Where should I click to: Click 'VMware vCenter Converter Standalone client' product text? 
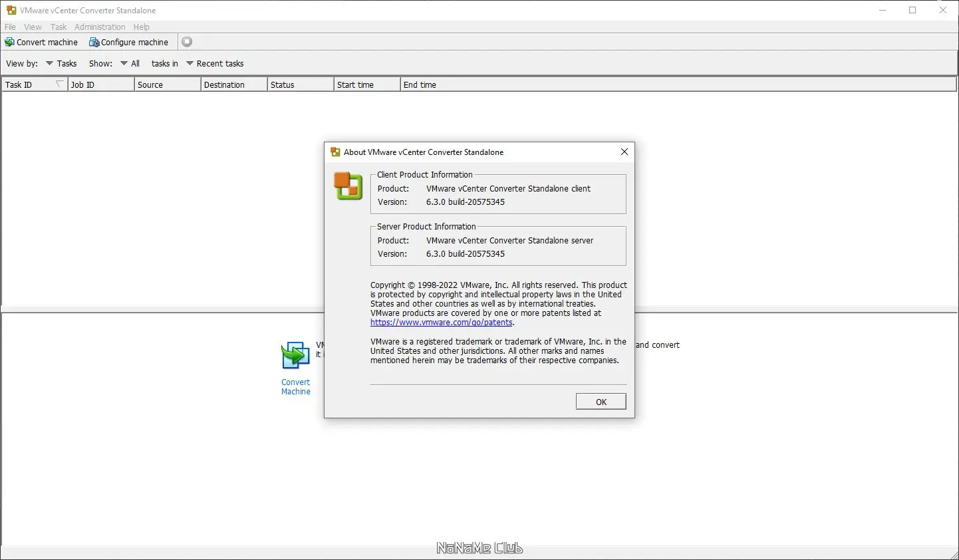point(508,188)
